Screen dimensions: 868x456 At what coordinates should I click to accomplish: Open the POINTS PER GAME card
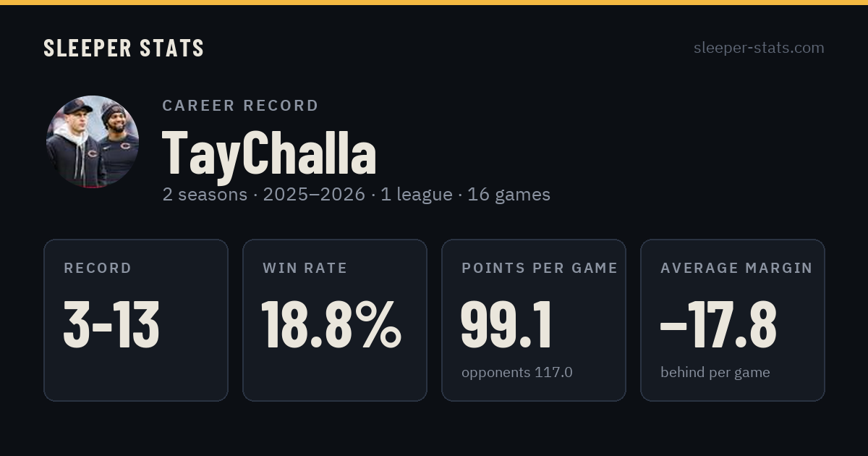tap(534, 320)
